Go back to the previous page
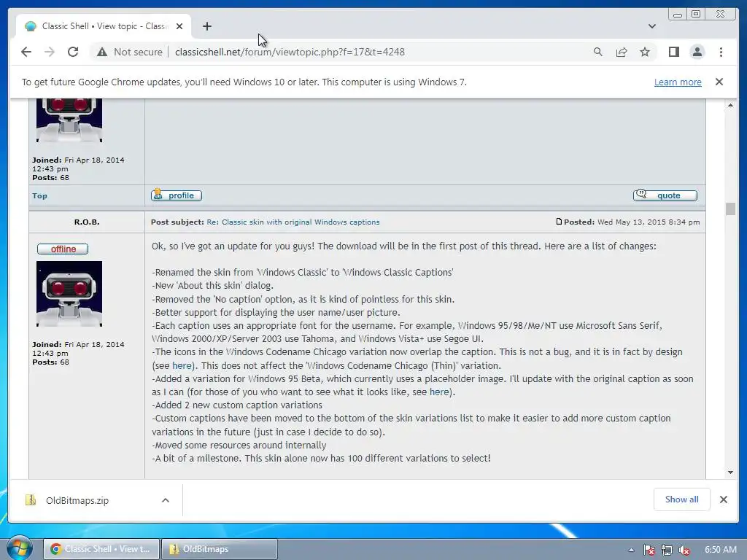This screenshot has width=747, height=560. click(x=26, y=52)
